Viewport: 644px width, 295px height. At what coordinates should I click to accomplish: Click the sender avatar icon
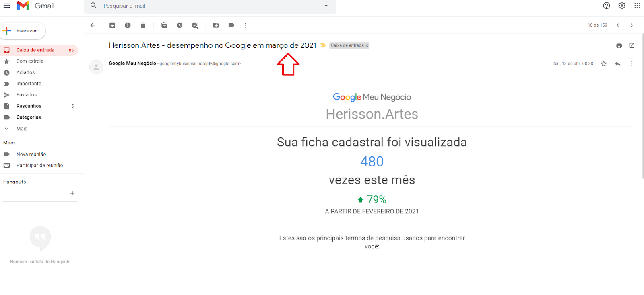pos(96,67)
